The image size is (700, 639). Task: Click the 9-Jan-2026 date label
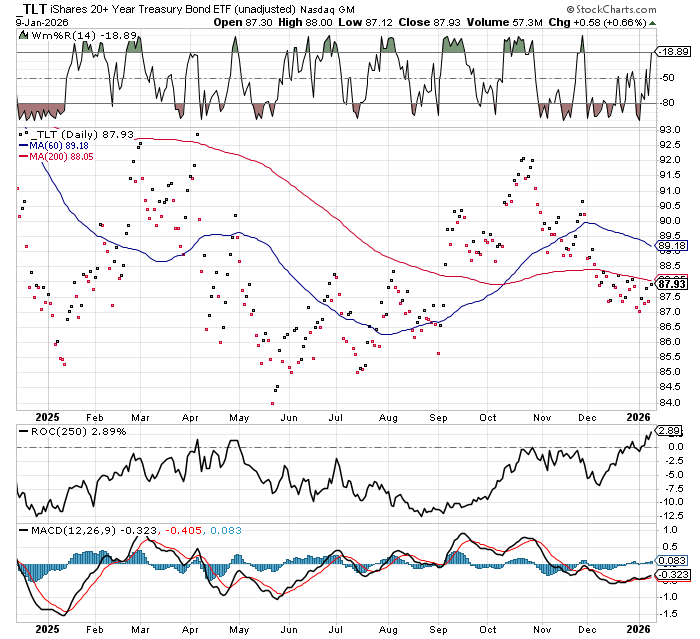pyautogui.click(x=28, y=21)
